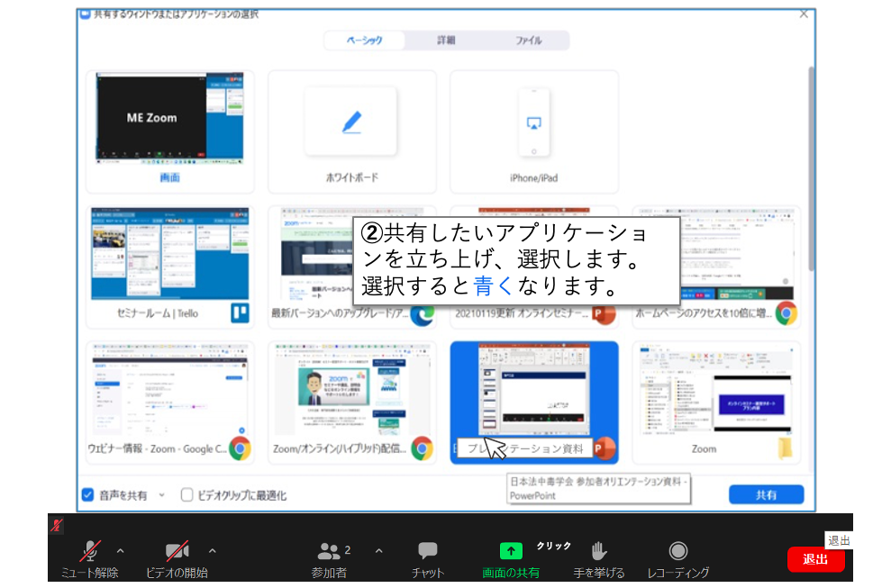Switch to the 詳細 tab
This screenshot has height=588, width=891.
click(446, 41)
